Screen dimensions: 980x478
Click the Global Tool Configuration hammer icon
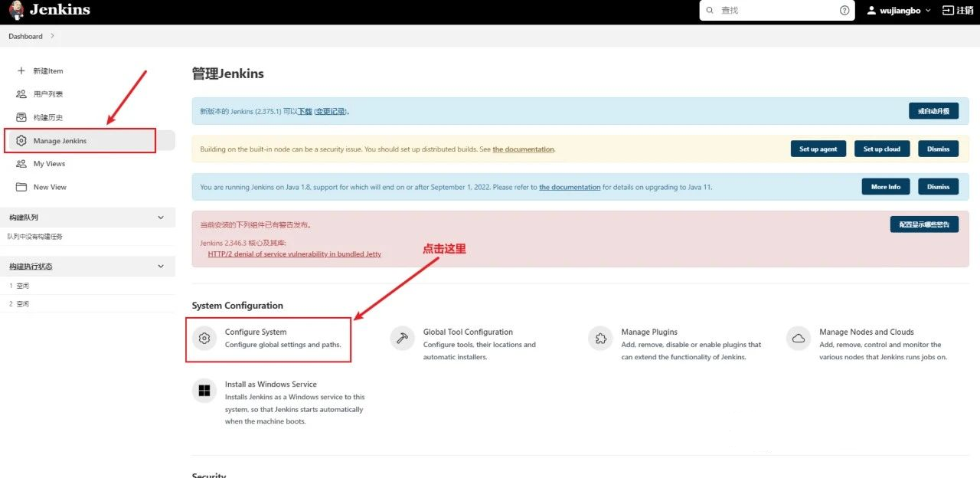[x=403, y=338]
